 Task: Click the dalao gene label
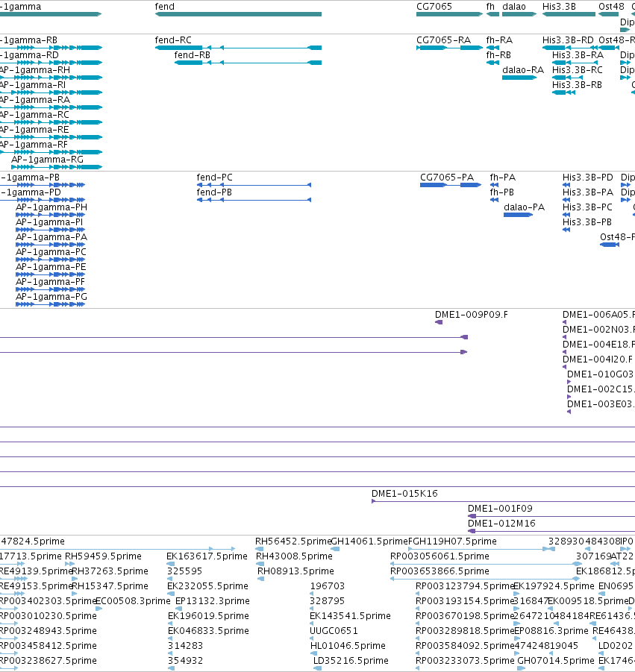coord(514,7)
